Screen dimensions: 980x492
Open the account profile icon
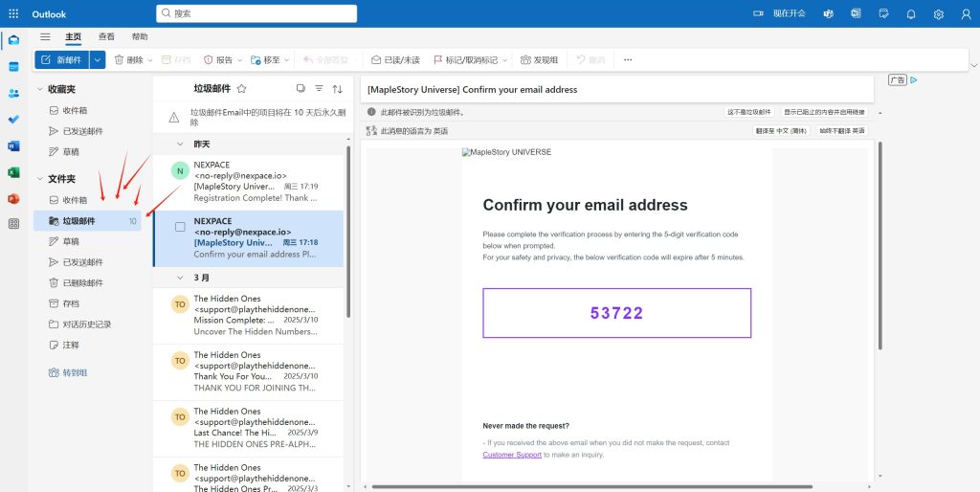pyautogui.click(x=966, y=13)
